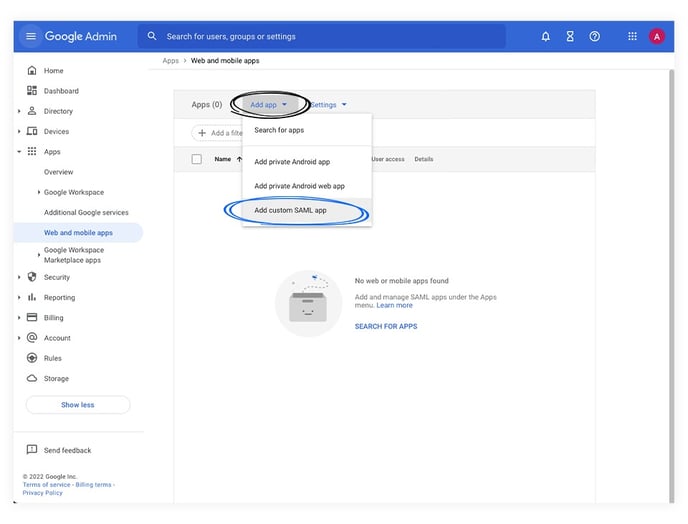Screen dimensions: 688x524
Task: Click the Name column header
Action: [x=222, y=159]
